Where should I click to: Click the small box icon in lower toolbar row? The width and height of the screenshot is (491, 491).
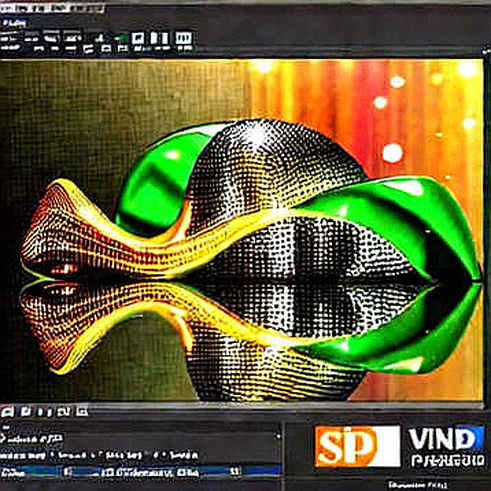[x=106, y=49]
